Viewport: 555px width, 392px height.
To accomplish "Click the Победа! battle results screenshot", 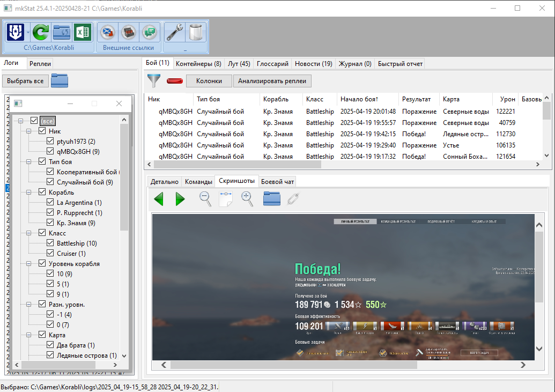I will click(x=343, y=287).
